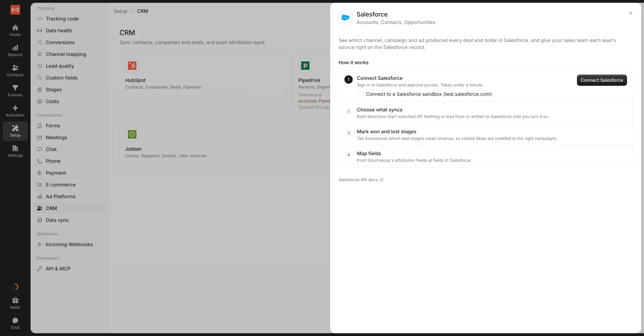Open Conversions page
The width and height of the screenshot is (644, 336).
pyautogui.click(x=69, y=42)
